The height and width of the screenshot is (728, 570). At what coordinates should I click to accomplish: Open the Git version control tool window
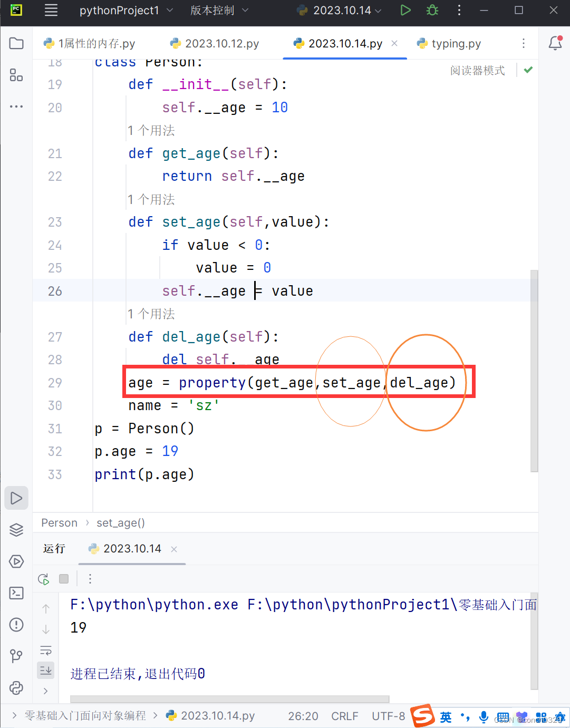click(x=16, y=656)
